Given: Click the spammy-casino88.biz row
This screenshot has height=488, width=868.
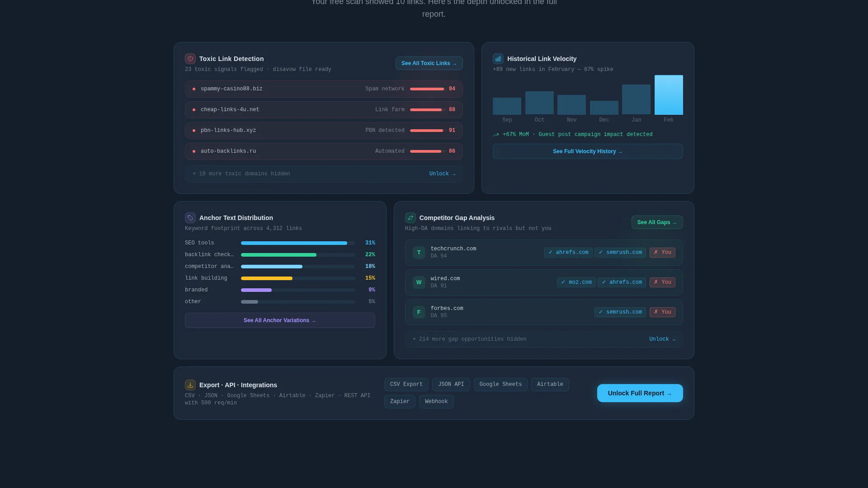Looking at the screenshot, I should point(324,89).
